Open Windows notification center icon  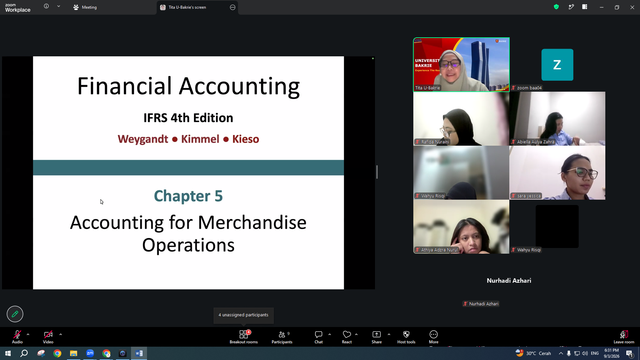click(x=630, y=353)
